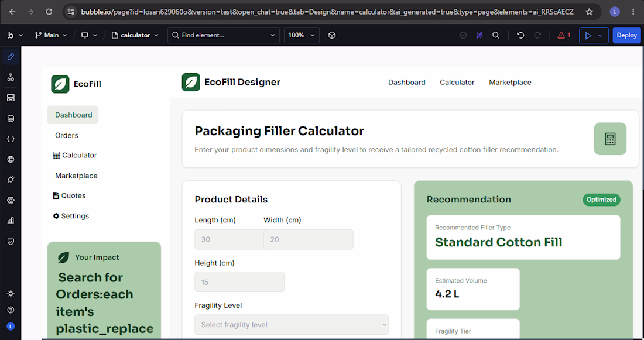Screen dimensions: 644x340
Task: Select Calculator in the EcoFill sidebar
Action: (75, 155)
